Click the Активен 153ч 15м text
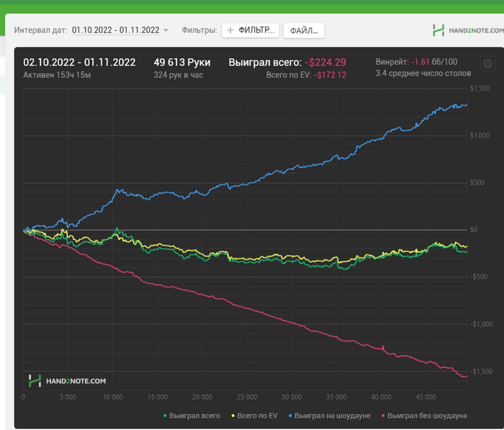Viewport: 504px width, 430px height. (x=57, y=75)
